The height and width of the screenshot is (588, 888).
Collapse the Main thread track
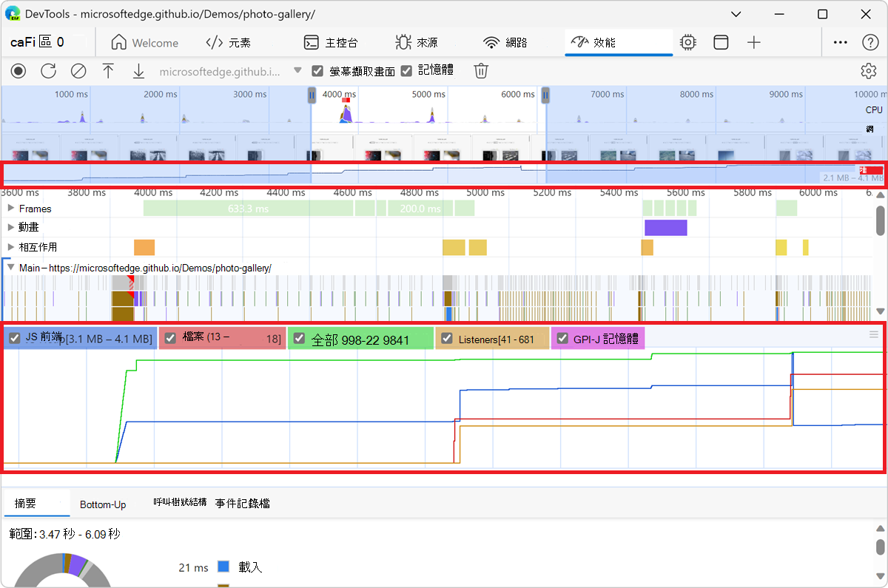click(x=10, y=267)
